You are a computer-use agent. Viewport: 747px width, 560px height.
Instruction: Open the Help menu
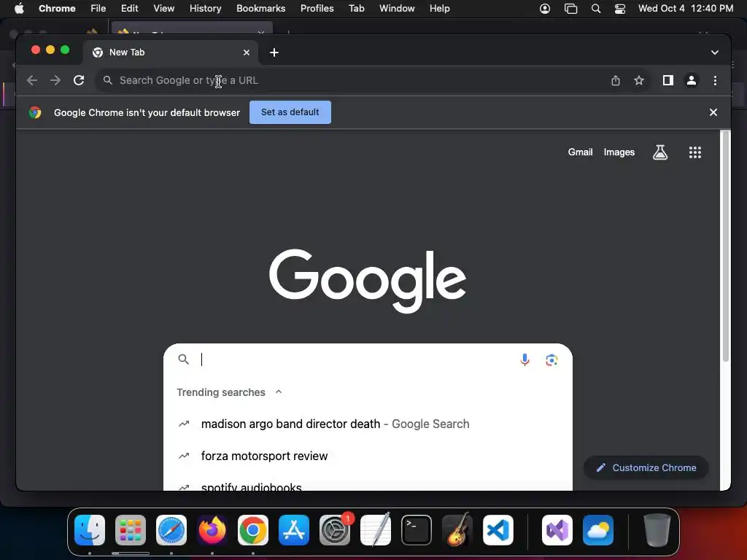point(439,9)
